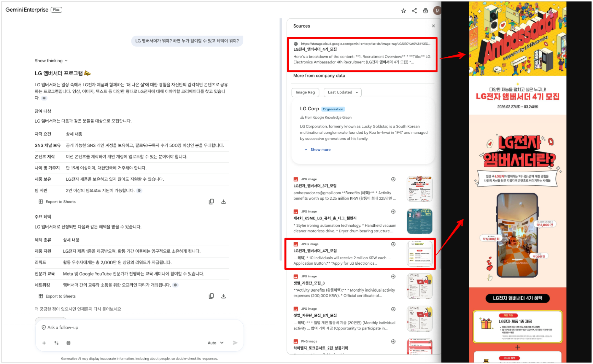Expand the Show thinking section
This screenshot has width=593, height=364.
pos(51,61)
